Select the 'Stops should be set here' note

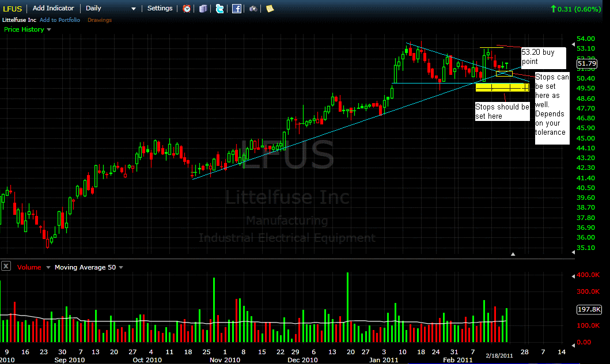502,111
